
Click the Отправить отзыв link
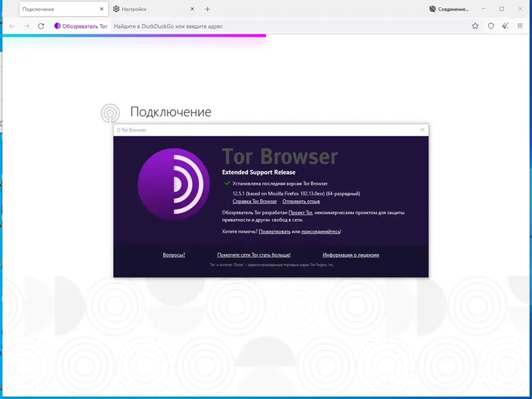[301, 201]
